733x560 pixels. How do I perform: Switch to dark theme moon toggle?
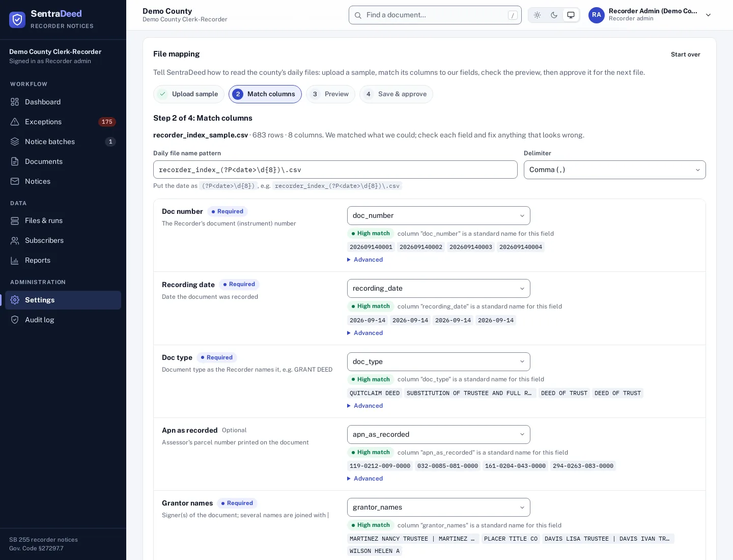tap(554, 15)
